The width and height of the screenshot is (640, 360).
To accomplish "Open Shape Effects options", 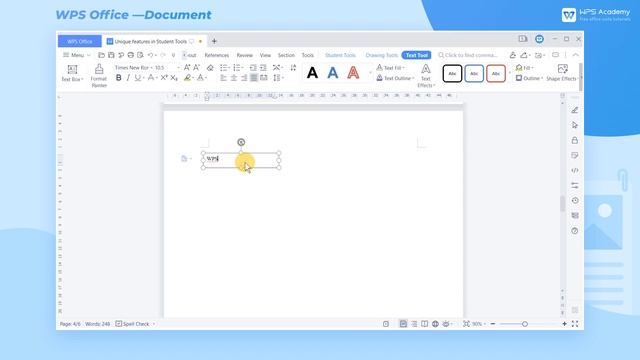I will pos(562,73).
